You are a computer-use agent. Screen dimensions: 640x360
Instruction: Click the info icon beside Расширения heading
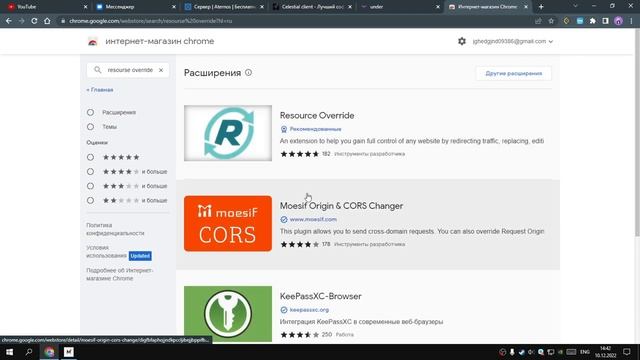point(248,73)
